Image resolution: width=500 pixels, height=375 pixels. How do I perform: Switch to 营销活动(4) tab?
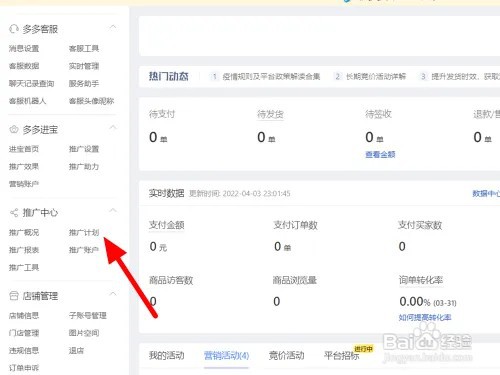point(226,355)
